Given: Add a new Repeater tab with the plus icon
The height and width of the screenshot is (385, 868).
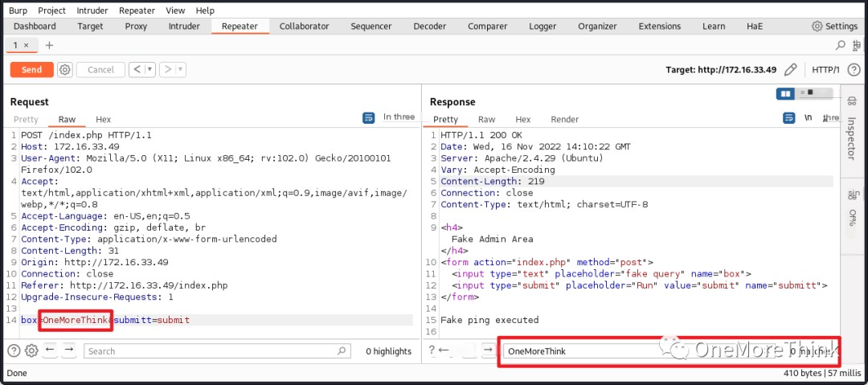Looking at the screenshot, I should pos(49,45).
